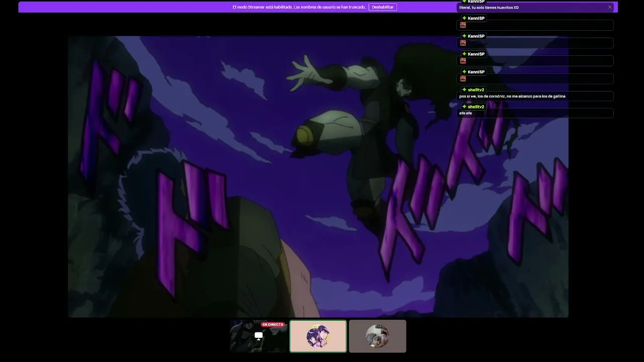
Task: Click the message 'pos si we, los de corodniz'
Action: pos(512,96)
